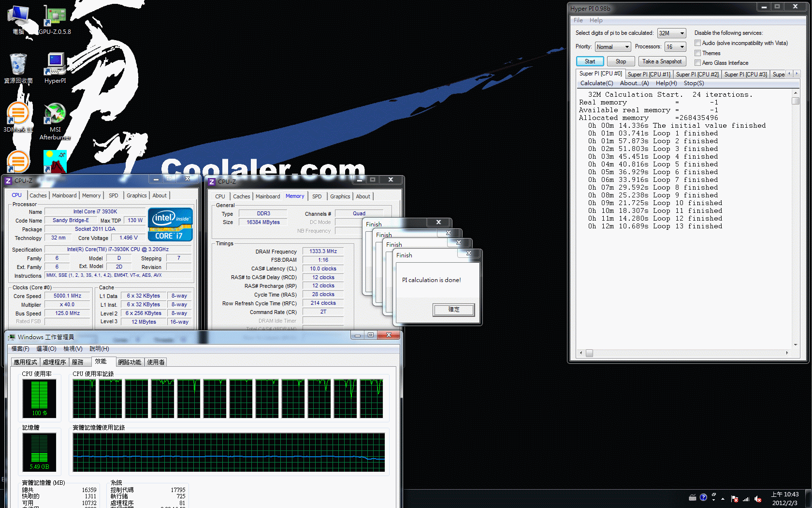Open the Calculate(C) menu in Super PI
The width and height of the screenshot is (812, 508).
coord(596,83)
